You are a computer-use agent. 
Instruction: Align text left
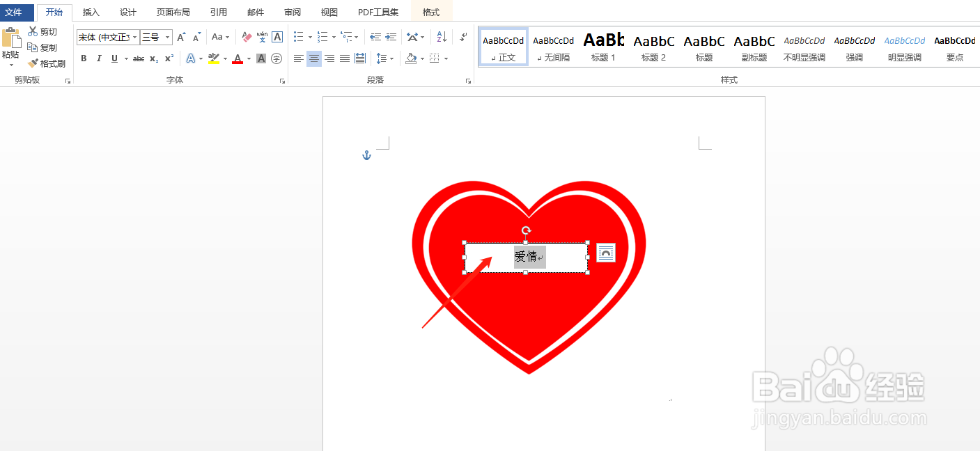click(299, 58)
